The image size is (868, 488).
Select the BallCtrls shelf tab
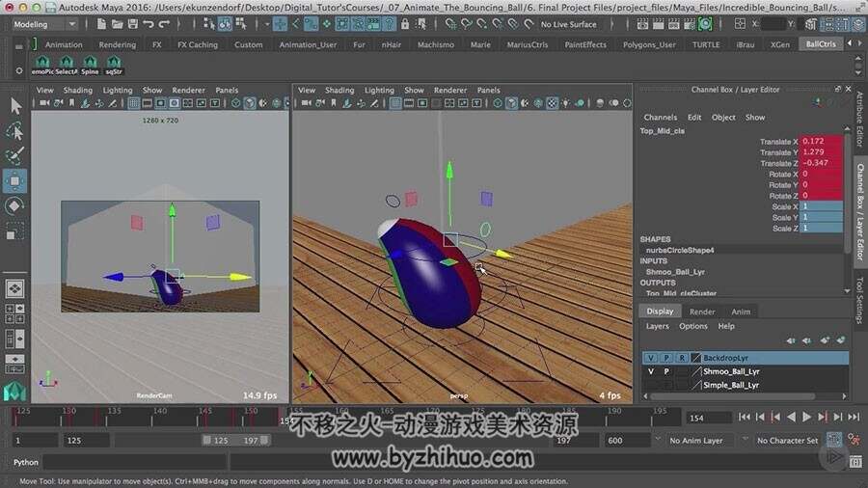[821, 44]
